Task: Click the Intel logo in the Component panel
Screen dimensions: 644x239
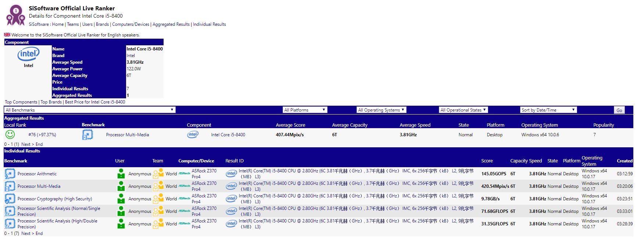Action: pyautogui.click(x=28, y=55)
